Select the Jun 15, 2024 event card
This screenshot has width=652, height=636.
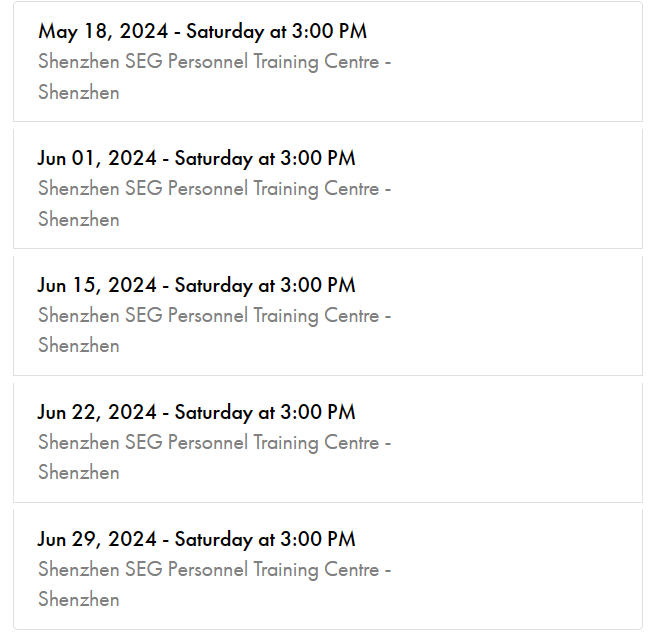pos(328,316)
